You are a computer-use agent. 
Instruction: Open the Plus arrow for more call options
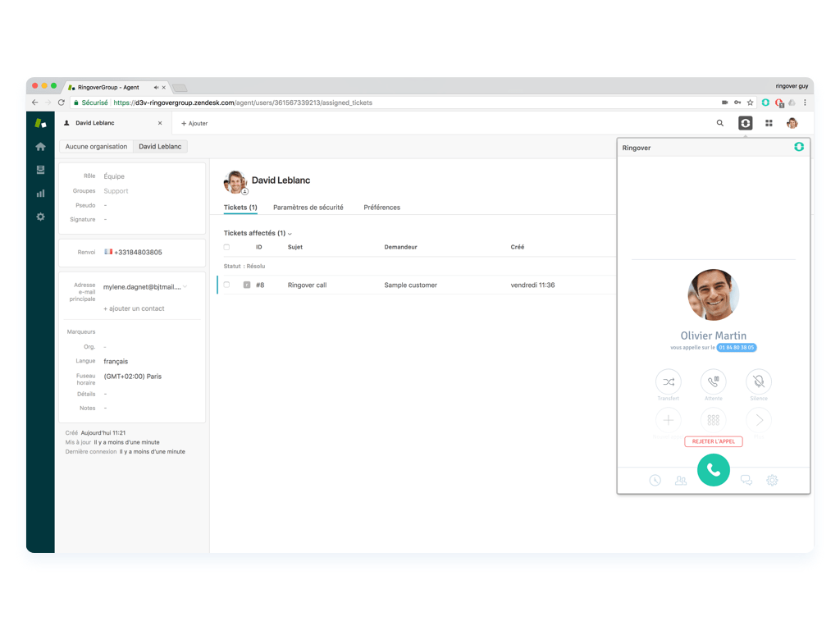coord(759,420)
